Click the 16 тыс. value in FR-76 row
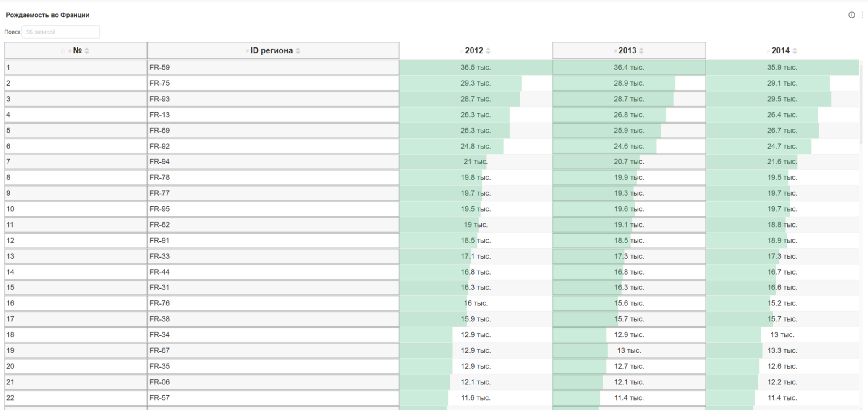This screenshot has width=868, height=410. click(476, 303)
